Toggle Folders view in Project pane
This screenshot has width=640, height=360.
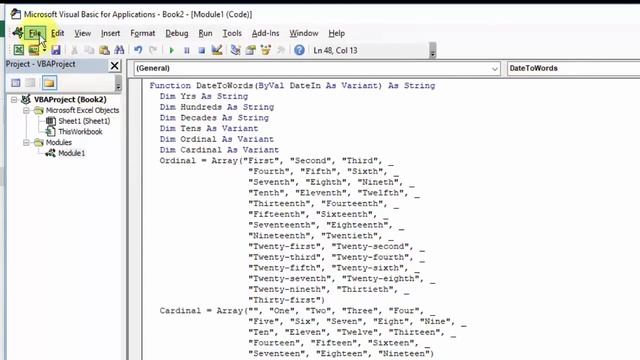[x=49, y=83]
